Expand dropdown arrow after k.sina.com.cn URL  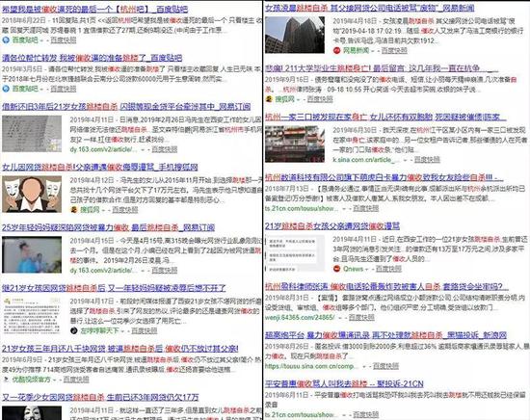point(406,160)
